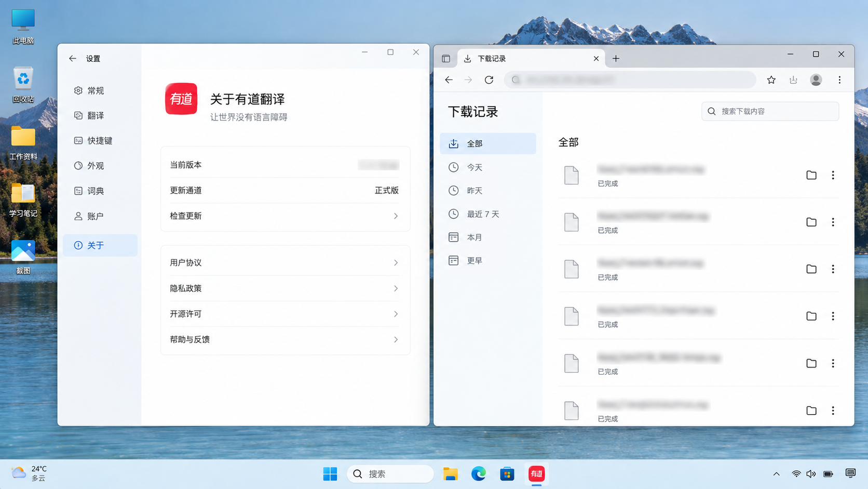868x489 pixels.
Task: Open the browser three-dot menu
Action: coord(839,80)
